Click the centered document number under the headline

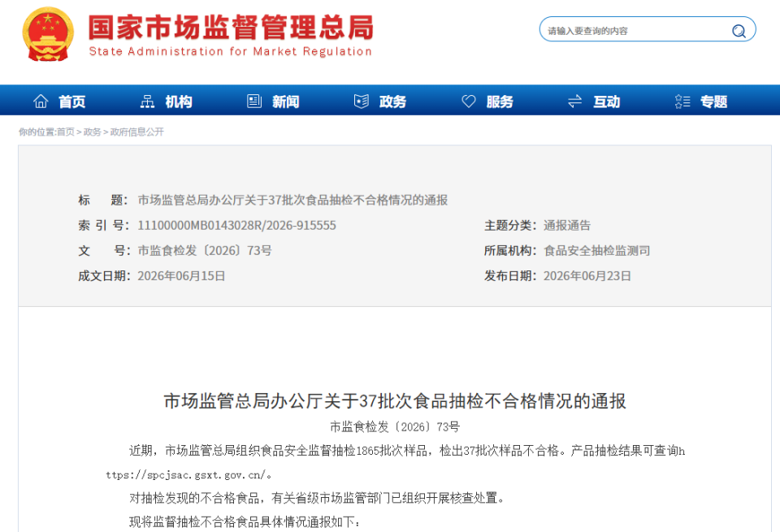[x=395, y=426]
